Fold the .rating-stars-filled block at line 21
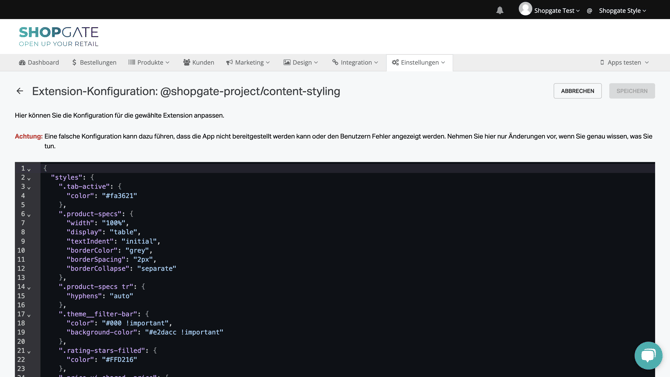Image resolution: width=670 pixels, height=377 pixels. (x=29, y=351)
